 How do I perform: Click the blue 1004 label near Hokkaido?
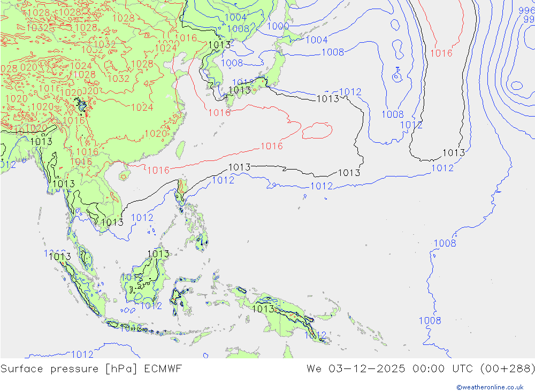pos(317,40)
